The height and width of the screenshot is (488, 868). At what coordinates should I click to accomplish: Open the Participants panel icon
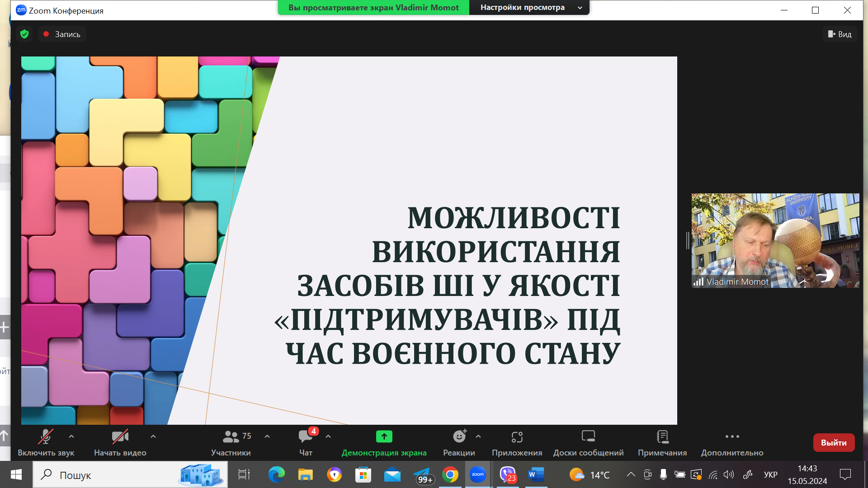click(x=231, y=437)
